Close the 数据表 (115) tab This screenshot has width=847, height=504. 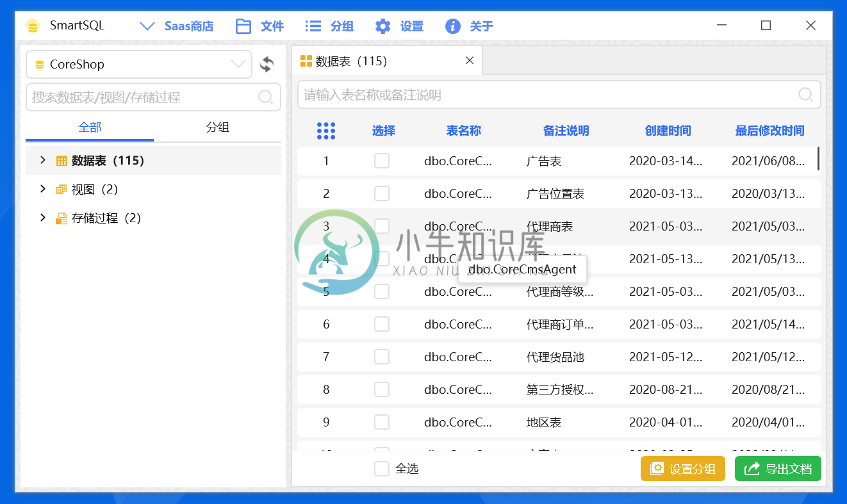[470, 61]
